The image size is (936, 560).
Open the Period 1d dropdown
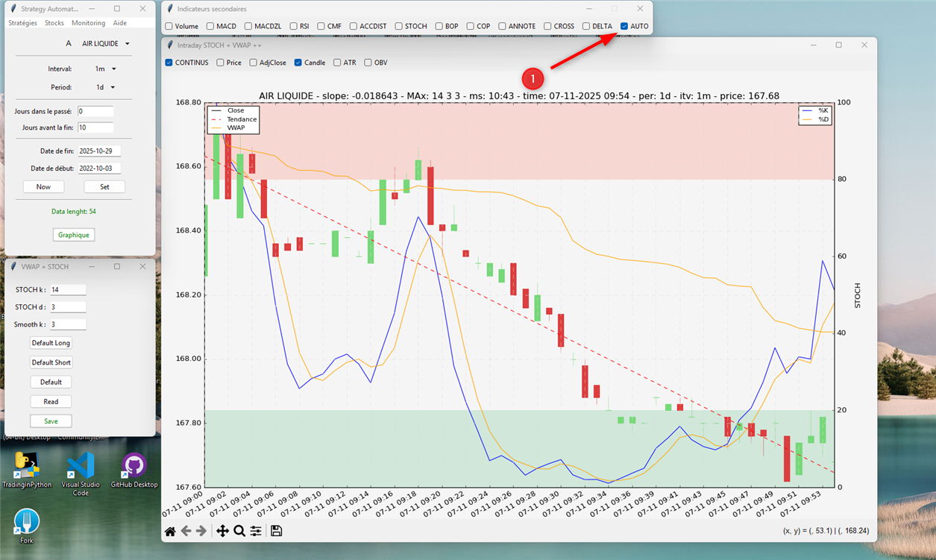point(105,87)
